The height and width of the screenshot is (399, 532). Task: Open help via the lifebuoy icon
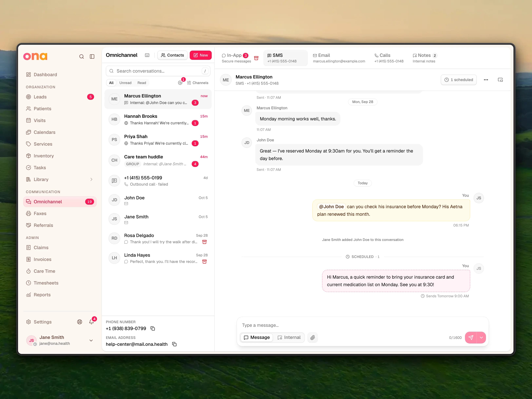(x=80, y=322)
